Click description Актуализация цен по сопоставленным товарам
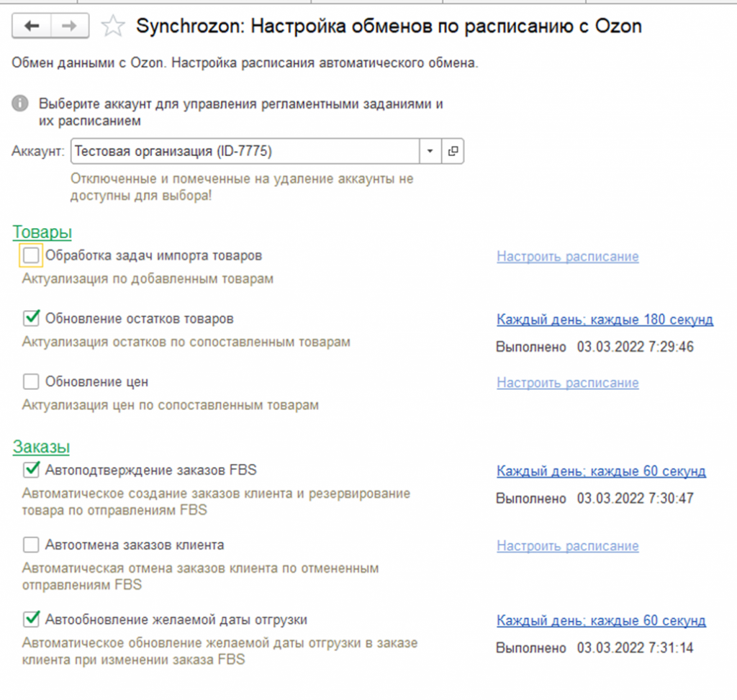Image resolution: width=737 pixels, height=700 pixels. click(x=170, y=405)
